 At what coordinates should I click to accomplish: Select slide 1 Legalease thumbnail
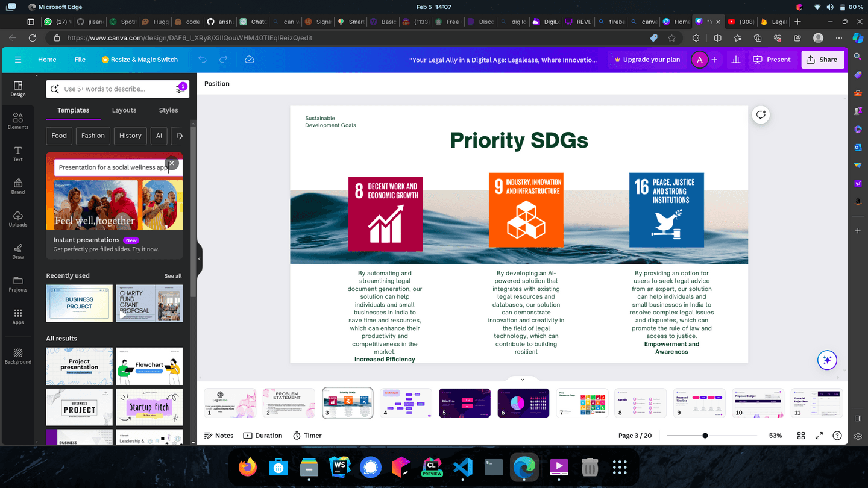coord(230,403)
